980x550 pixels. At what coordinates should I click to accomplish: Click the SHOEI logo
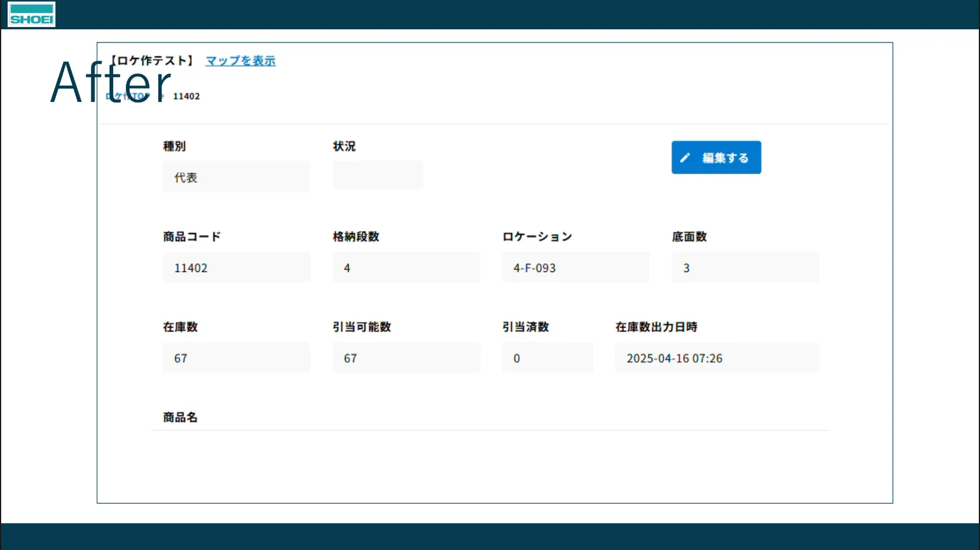point(32,15)
